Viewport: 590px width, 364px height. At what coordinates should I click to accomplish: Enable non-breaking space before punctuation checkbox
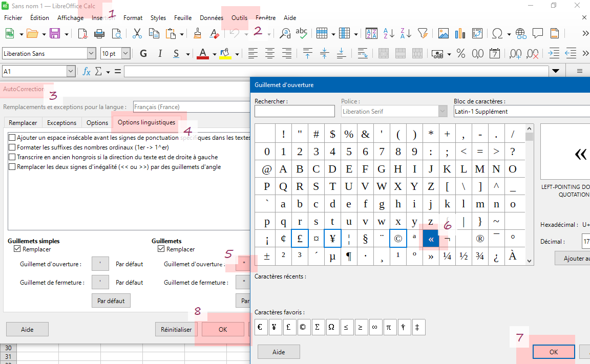(x=12, y=138)
